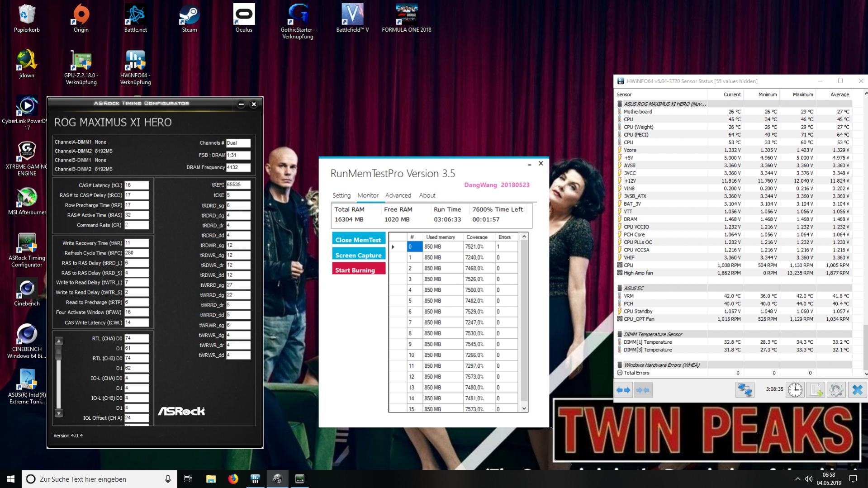
Task: Launch Cinebench desktop icon
Action: [27, 292]
